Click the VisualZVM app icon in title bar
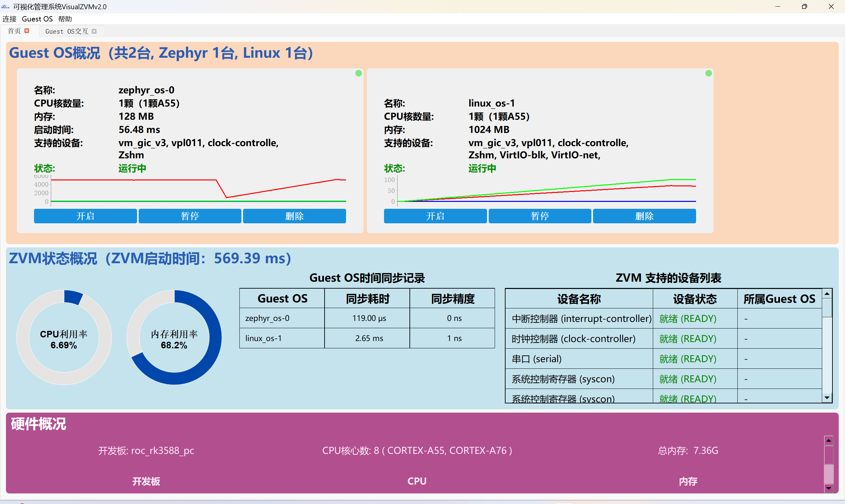Viewport: 845px width, 504px height. [5, 7]
